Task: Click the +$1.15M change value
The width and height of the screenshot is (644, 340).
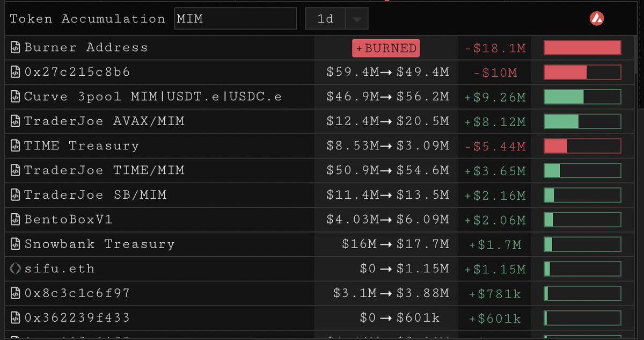Action: [x=495, y=270]
